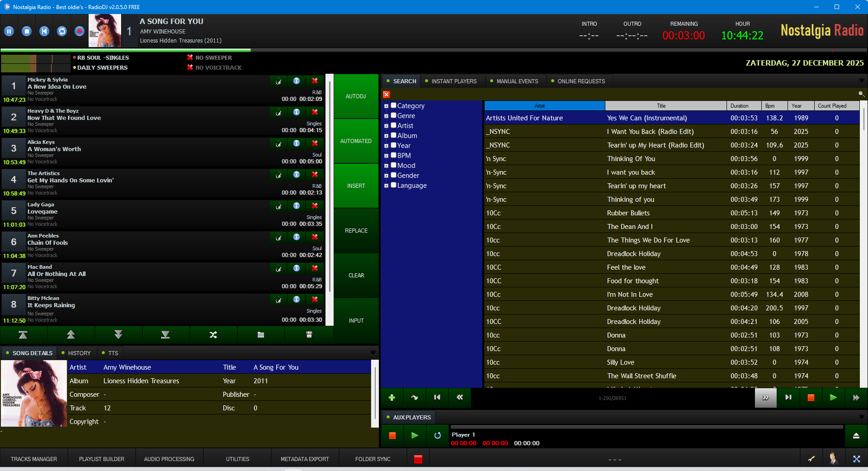Sort search results by the Duration column

click(x=743, y=105)
